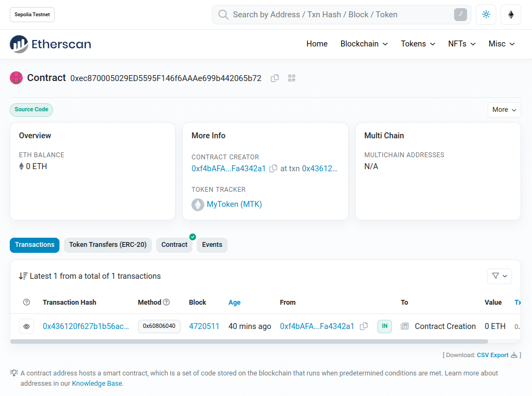Click the IN direction badge

point(385,326)
